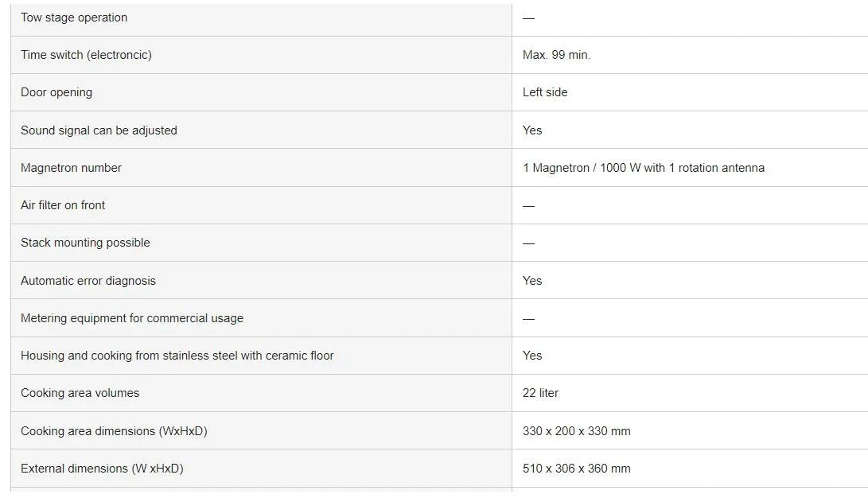This screenshot has height=498, width=868.
Task: Click 'Metering equipment for commercial usage' label
Action: pyautogui.click(x=132, y=318)
